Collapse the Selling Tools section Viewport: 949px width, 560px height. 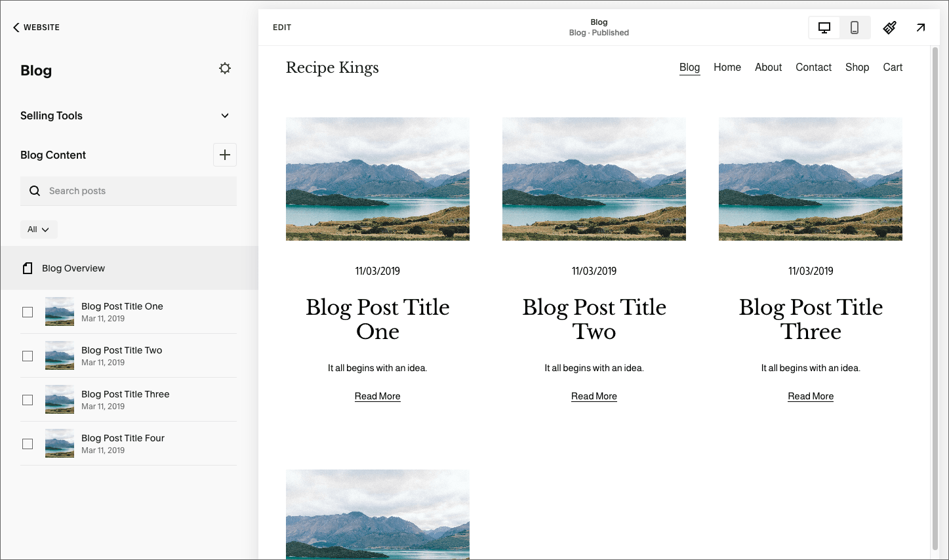[225, 115]
